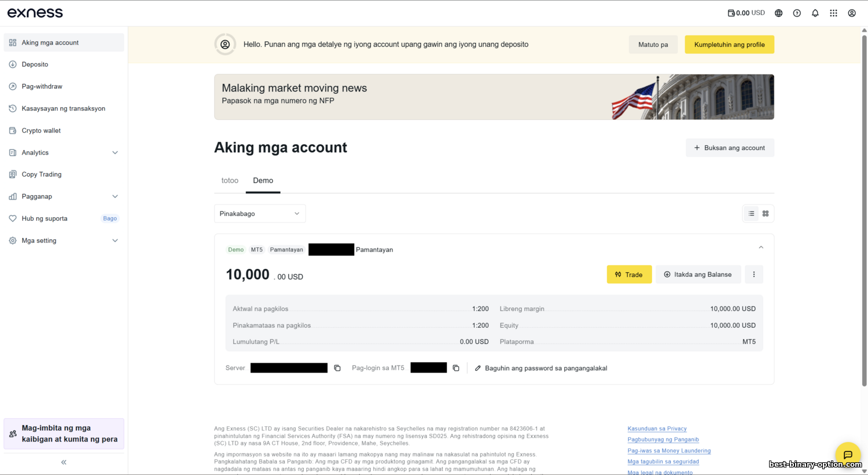
Task: Click Kumpletuhin ang profile button
Action: point(729,45)
